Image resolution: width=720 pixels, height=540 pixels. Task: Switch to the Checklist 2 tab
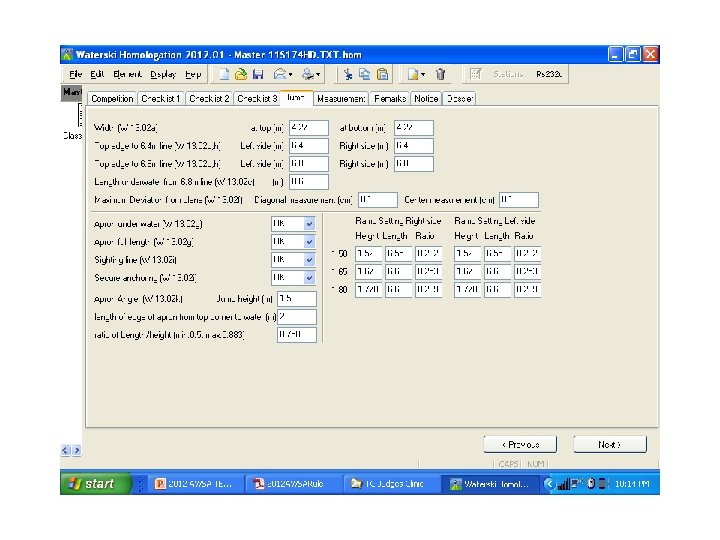[209, 99]
